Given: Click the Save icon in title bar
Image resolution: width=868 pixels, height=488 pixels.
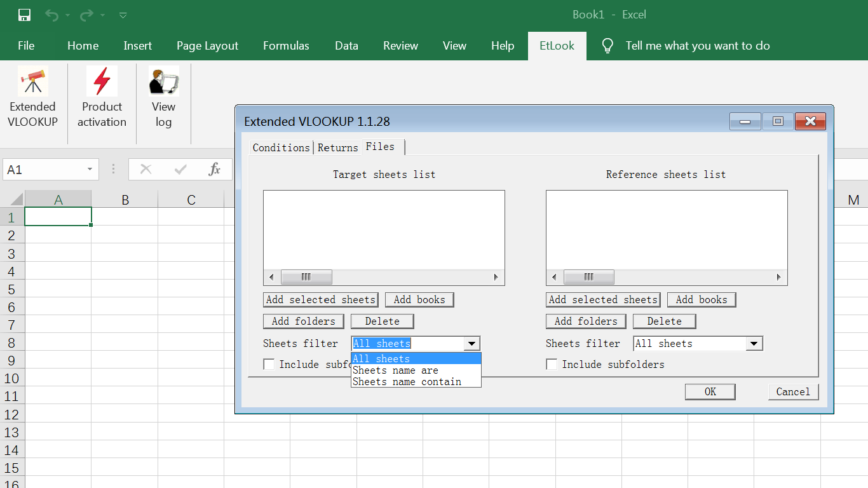Looking at the screenshot, I should (25, 15).
